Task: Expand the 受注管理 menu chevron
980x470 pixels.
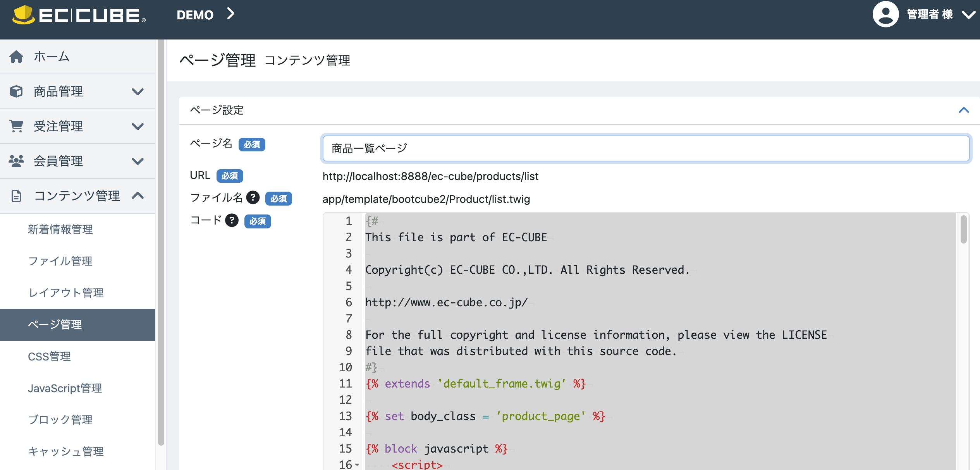Action: [x=138, y=127]
